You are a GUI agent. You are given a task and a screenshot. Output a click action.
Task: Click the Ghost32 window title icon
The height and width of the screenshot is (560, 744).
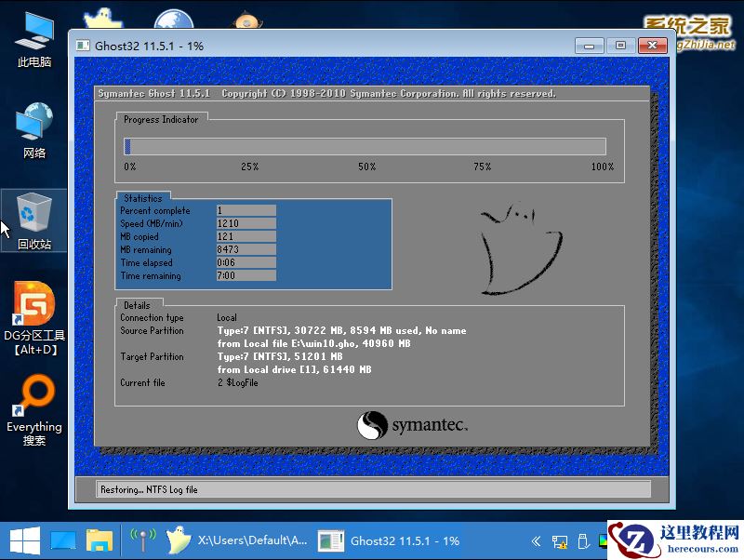pos(83,46)
